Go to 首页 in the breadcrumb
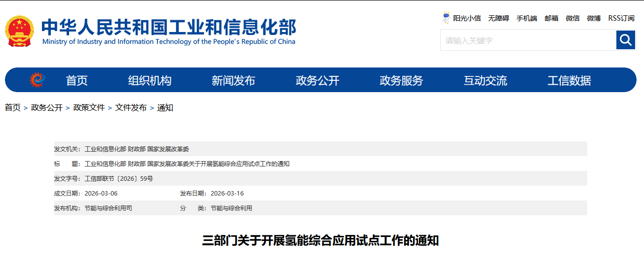The image size is (644, 265). click(x=13, y=108)
